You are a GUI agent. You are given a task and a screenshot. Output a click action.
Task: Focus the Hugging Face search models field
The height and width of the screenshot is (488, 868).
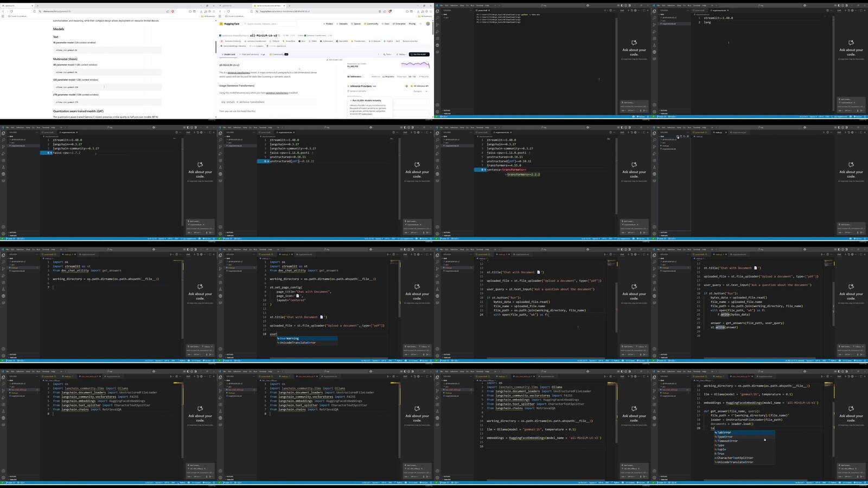click(270, 24)
